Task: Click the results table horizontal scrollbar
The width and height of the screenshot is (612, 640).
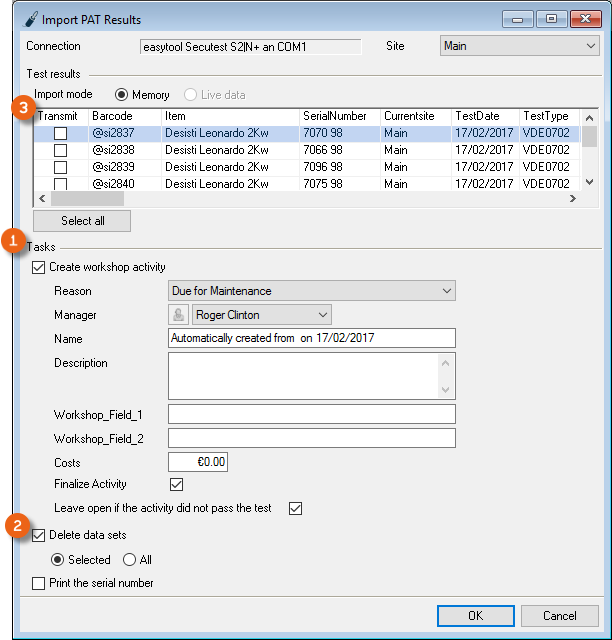Action: point(300,199)
